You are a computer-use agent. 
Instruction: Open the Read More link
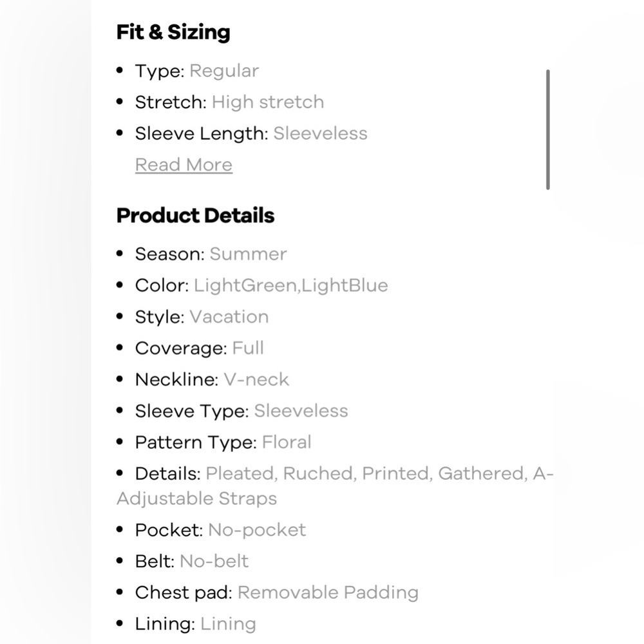[184, 165]
